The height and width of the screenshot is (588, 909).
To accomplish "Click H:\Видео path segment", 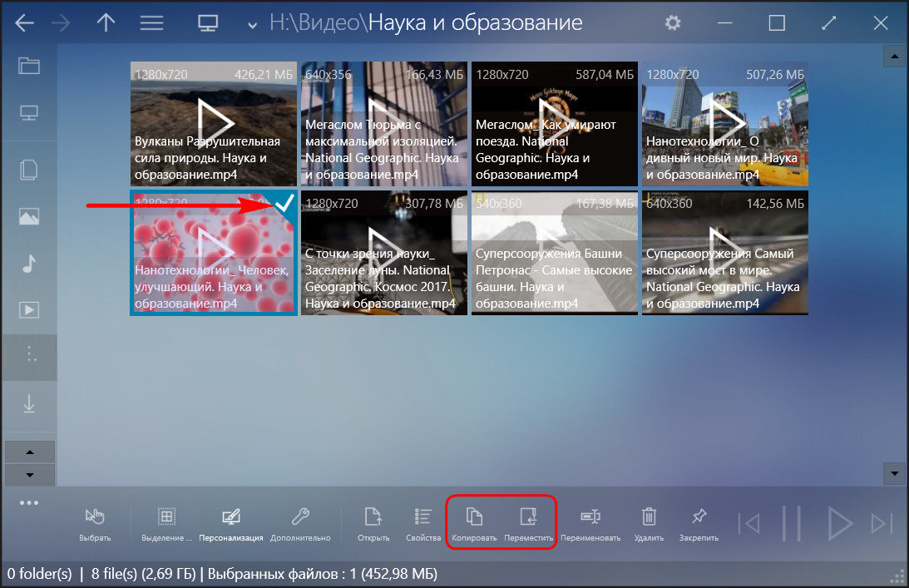I will click(317, 23).
